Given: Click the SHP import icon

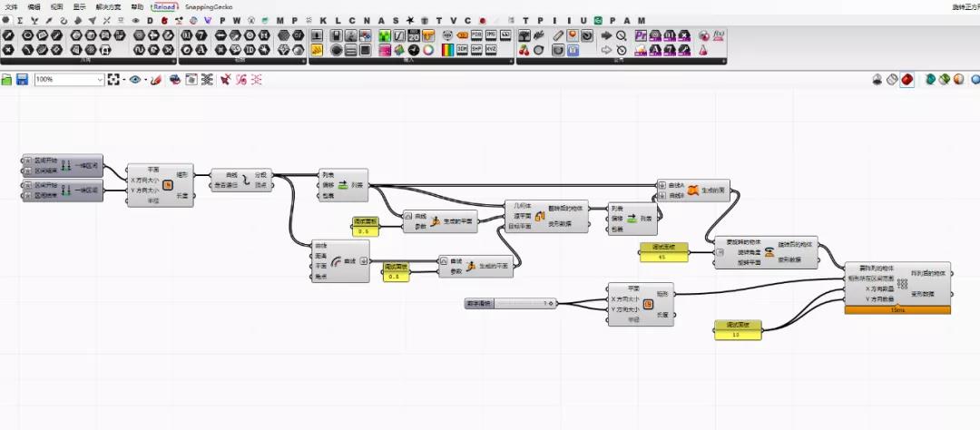Looking at the screenshot, I should [x=477, y=49].
